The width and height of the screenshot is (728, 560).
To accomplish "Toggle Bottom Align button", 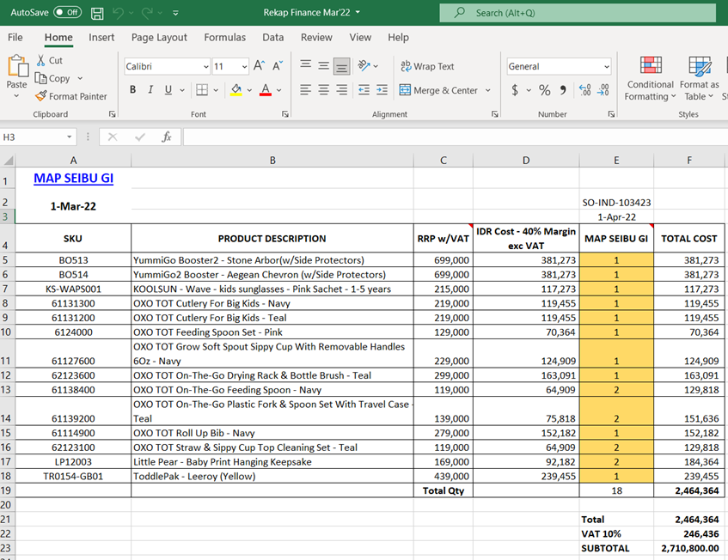I will pyautogui.click(x=342, y=67).
